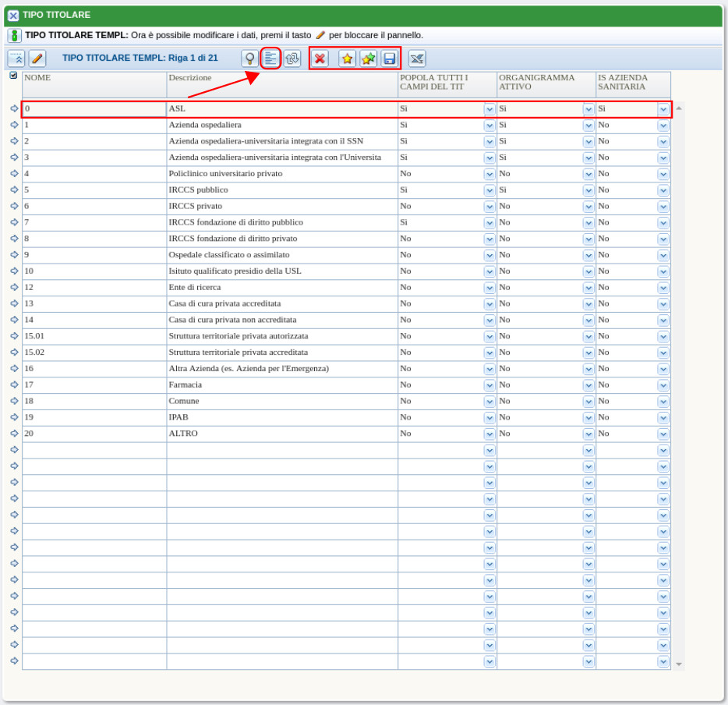Open IS AZIENDA SANITARIA dropdown for Farmacia row
Image resolution: width=728 pixels, height=705 pixels.
point(663,385)
